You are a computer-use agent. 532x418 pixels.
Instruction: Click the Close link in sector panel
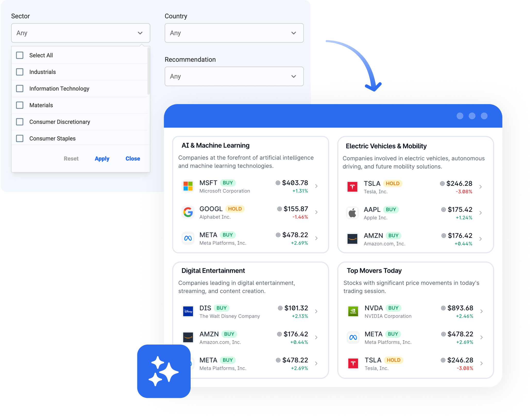pos(133,158)
